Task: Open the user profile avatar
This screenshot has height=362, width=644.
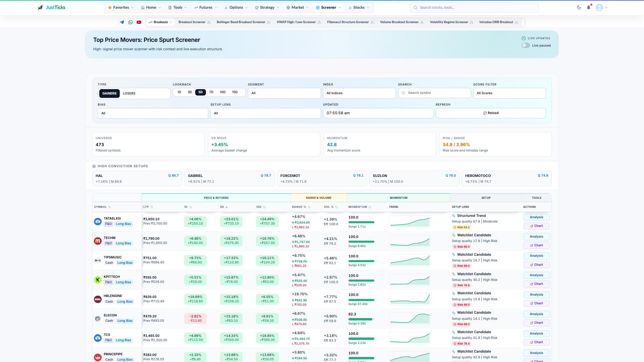Action: tap(599, 7)
